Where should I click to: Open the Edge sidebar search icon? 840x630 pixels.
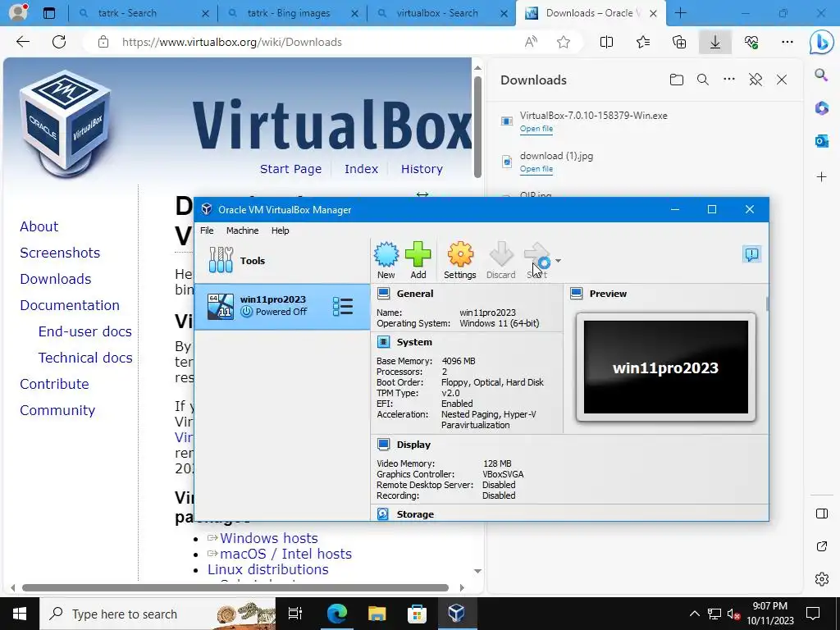(821, 75)
